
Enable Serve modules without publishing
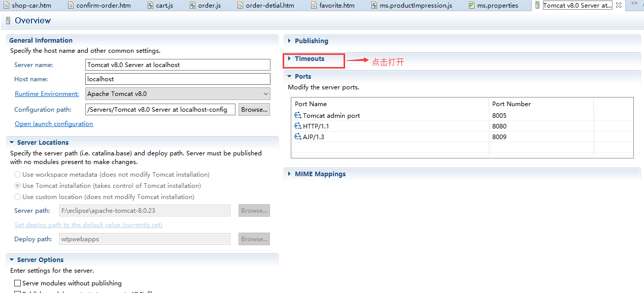click(x=18, y=283)
